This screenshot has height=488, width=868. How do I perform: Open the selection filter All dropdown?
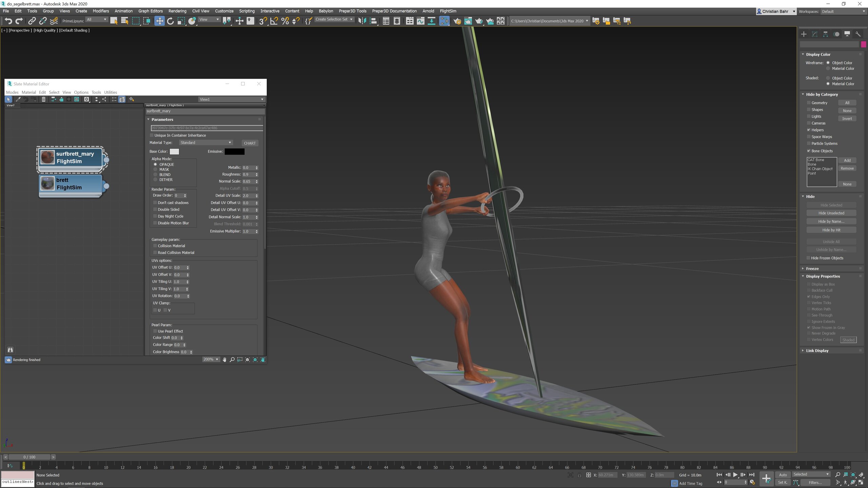coord(97,20)
